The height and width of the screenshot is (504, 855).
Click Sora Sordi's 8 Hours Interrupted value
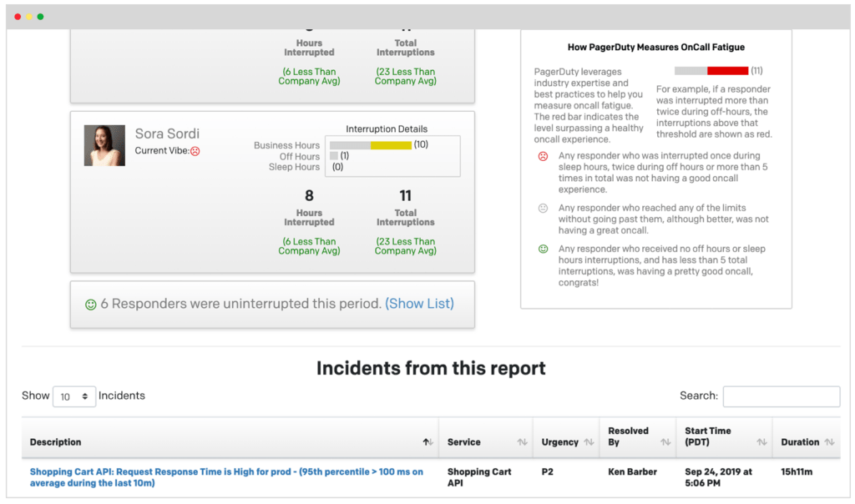coord(309,195)
